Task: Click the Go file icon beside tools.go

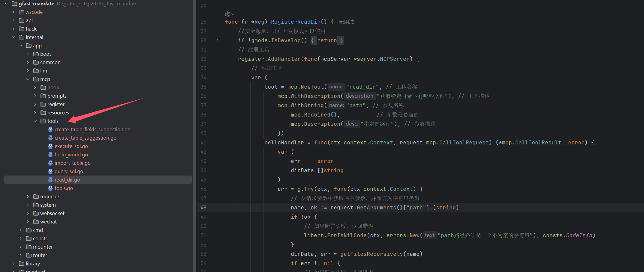Action: 50,188
